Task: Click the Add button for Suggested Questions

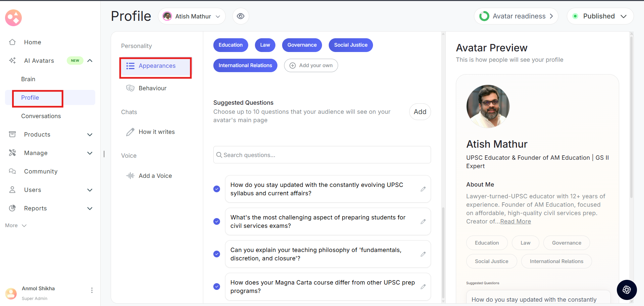Action: click(x=420, y=112)
